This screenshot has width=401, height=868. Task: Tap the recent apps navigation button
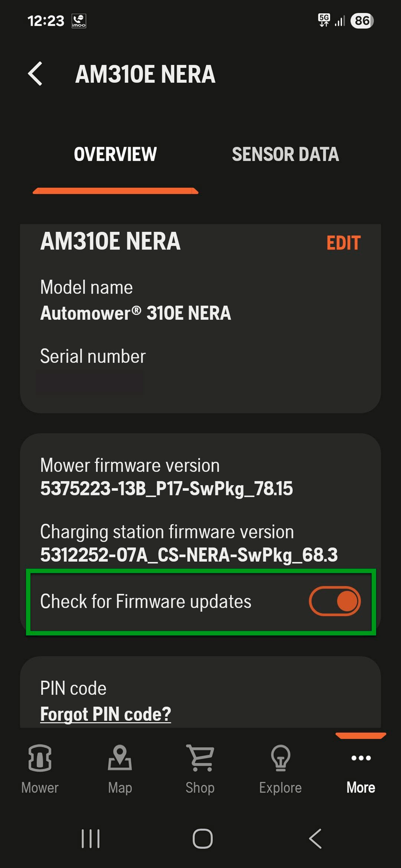[91, 838]
